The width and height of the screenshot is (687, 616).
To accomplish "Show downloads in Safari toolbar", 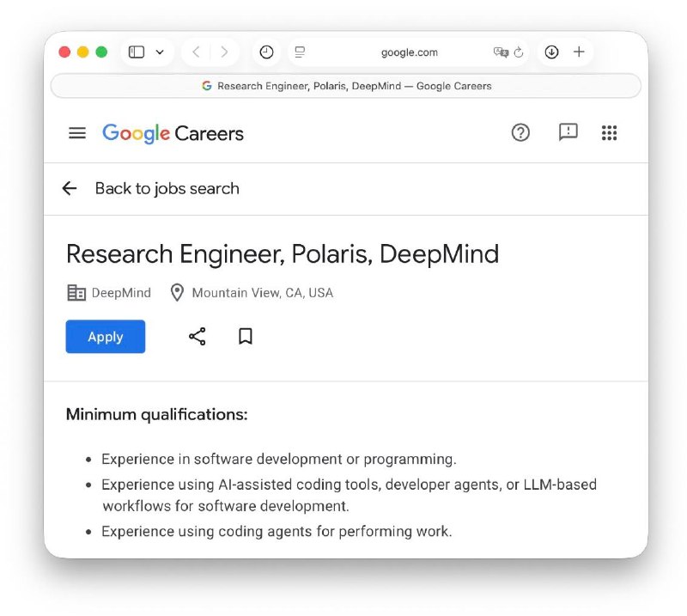I will pos(551,52).
